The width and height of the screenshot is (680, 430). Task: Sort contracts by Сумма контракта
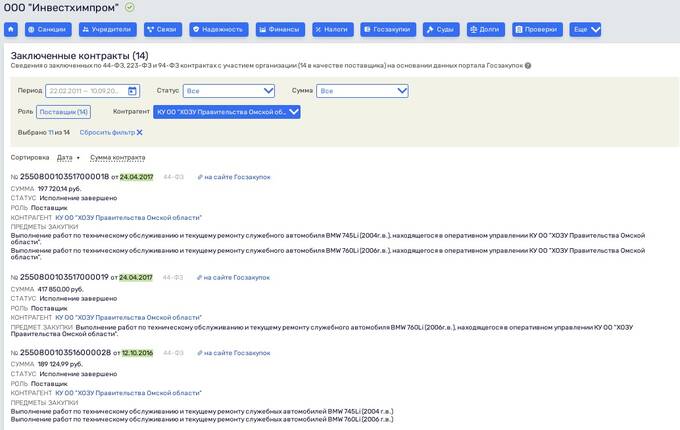[118, 157]
